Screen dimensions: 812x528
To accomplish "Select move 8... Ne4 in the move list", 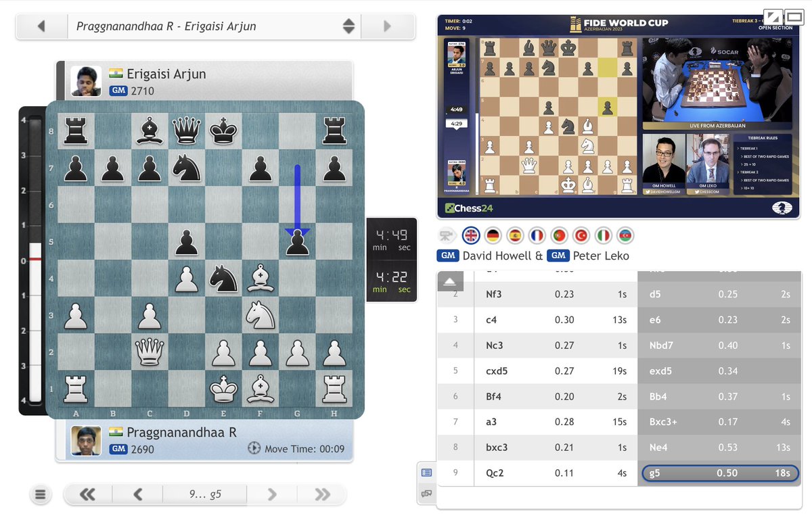I will 719,447.
